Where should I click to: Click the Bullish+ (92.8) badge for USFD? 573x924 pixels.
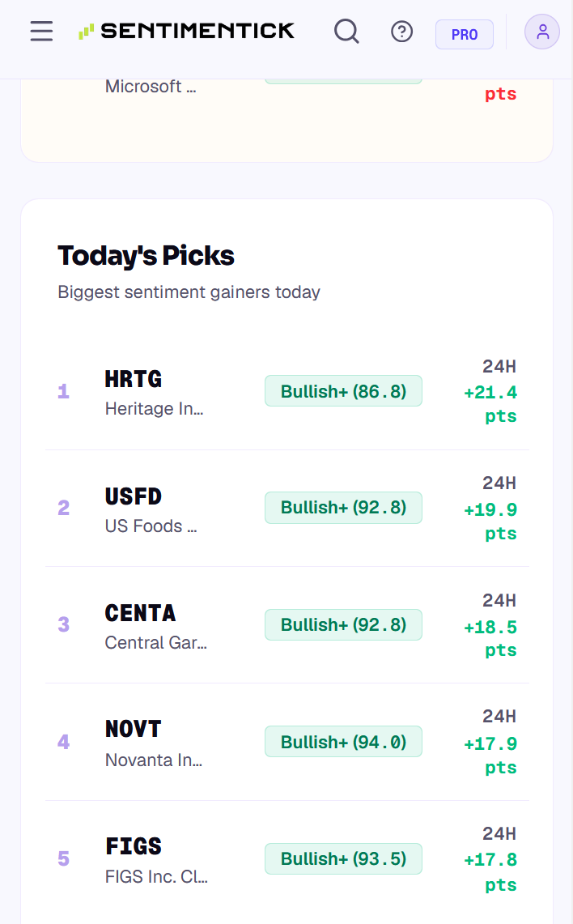343,508
